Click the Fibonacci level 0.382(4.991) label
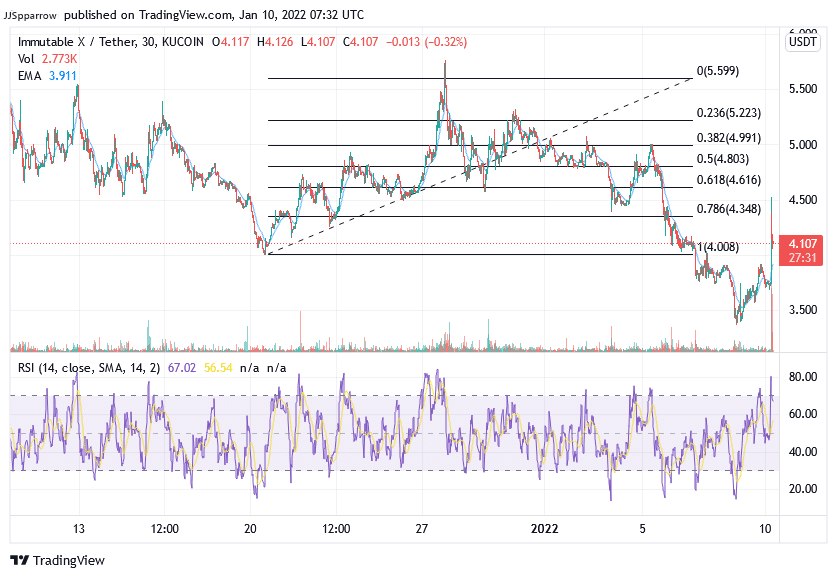Screen dimensions: 837x578 pos(729,138)
